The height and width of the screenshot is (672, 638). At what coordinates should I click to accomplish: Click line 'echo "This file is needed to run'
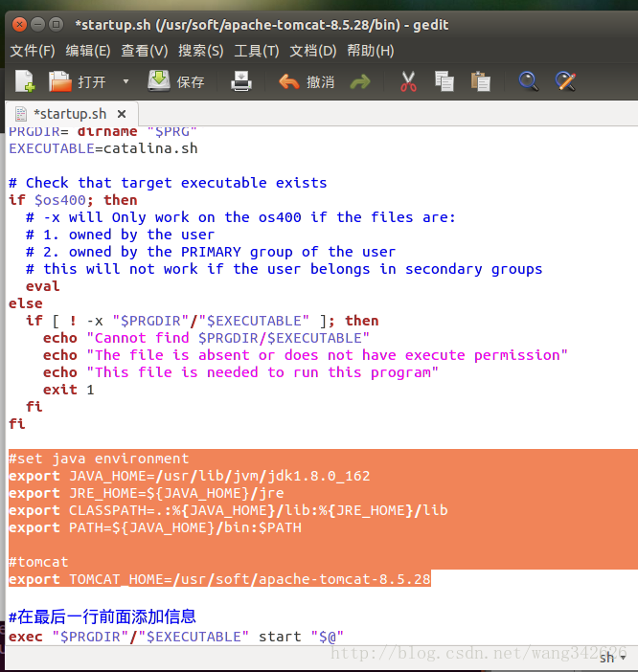point(240,372)
